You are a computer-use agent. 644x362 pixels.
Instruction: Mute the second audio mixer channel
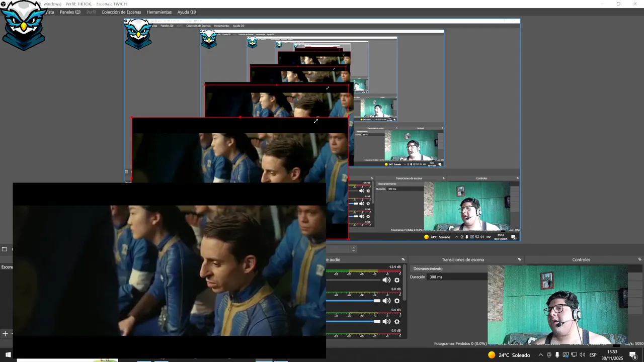click(x=386, y=301)
